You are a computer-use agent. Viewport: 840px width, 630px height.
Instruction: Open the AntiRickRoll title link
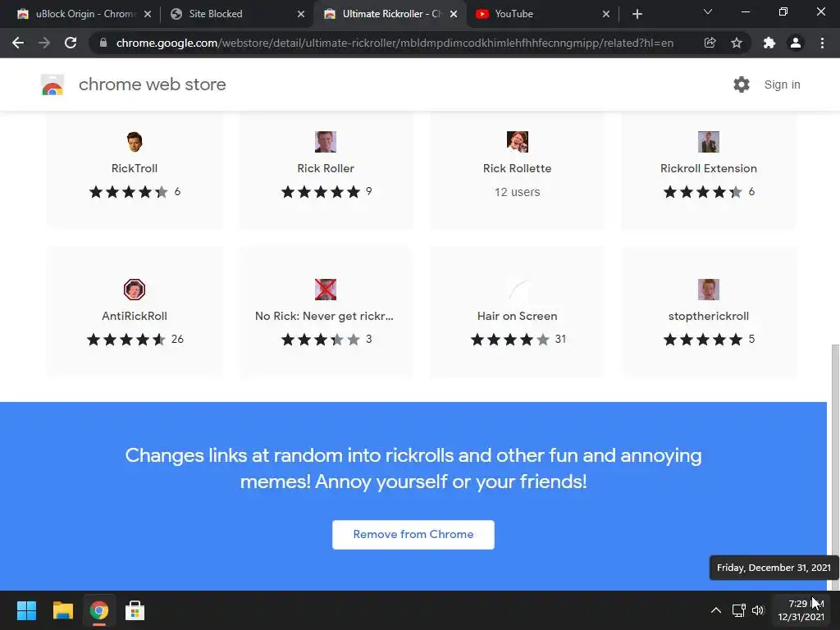[135, 316]
